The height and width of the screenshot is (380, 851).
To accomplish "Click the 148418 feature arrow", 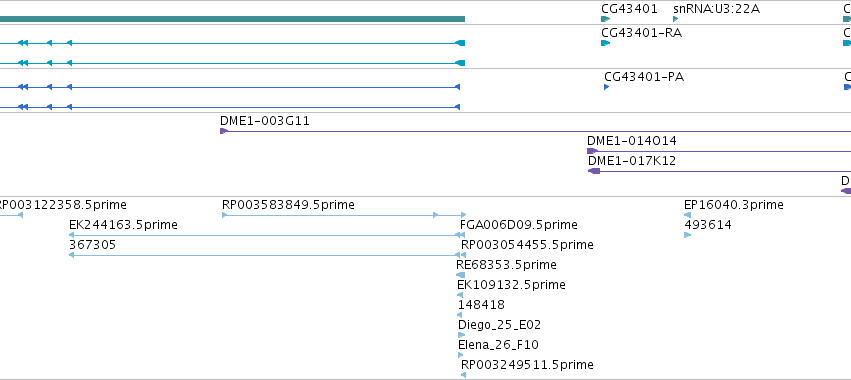I will (x=460, y=315).
